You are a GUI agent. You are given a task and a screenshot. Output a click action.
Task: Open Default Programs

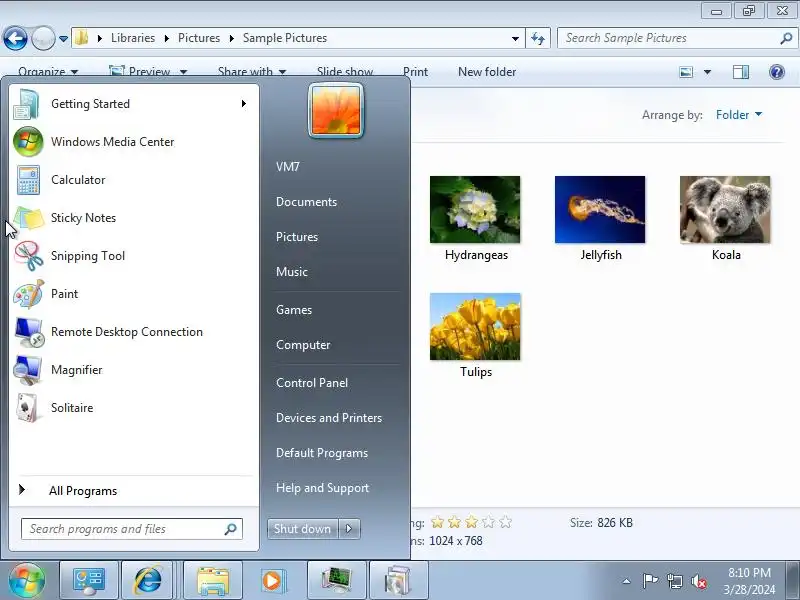[x=322, y=453]
